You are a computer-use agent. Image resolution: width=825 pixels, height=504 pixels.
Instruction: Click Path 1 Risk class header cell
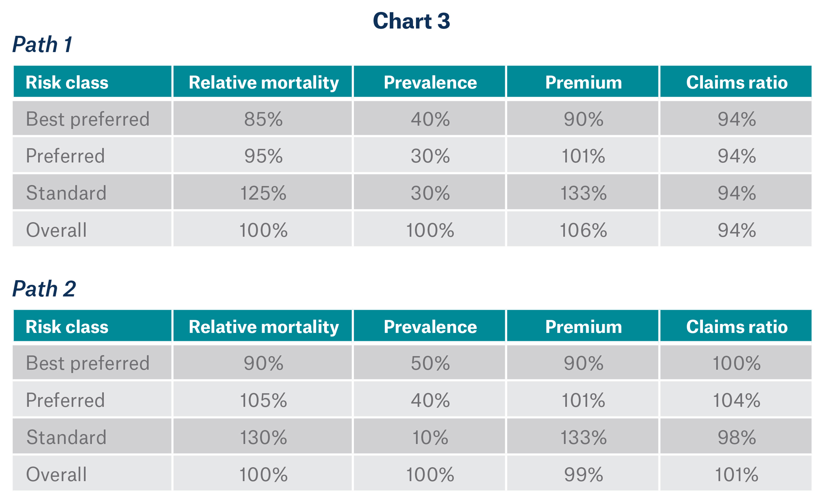pyautogui.click(x=67, y=82)
